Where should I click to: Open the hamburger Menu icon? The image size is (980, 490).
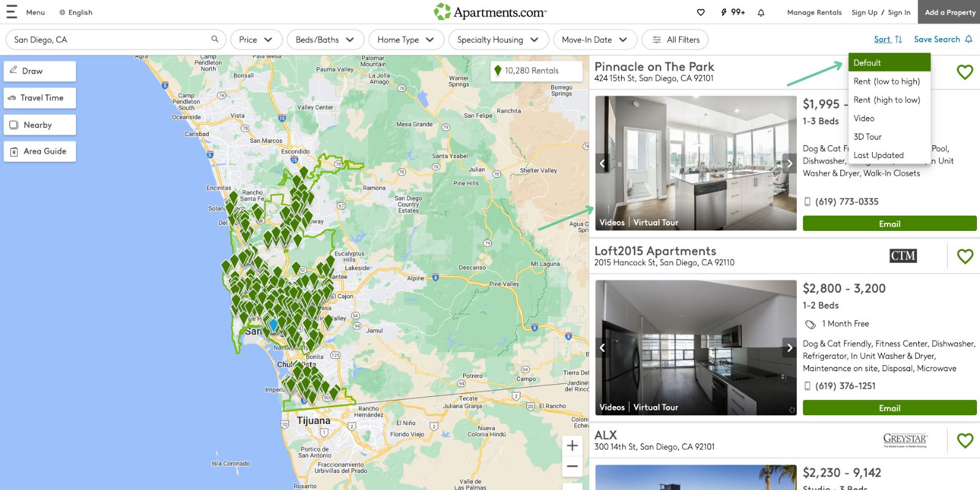pyautogui.click(x=12, y=12)
